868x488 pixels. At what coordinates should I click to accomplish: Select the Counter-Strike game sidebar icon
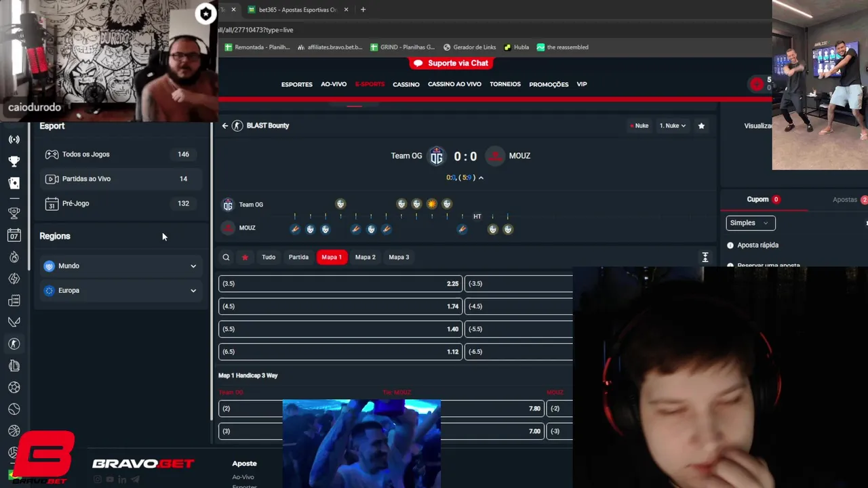14,344
